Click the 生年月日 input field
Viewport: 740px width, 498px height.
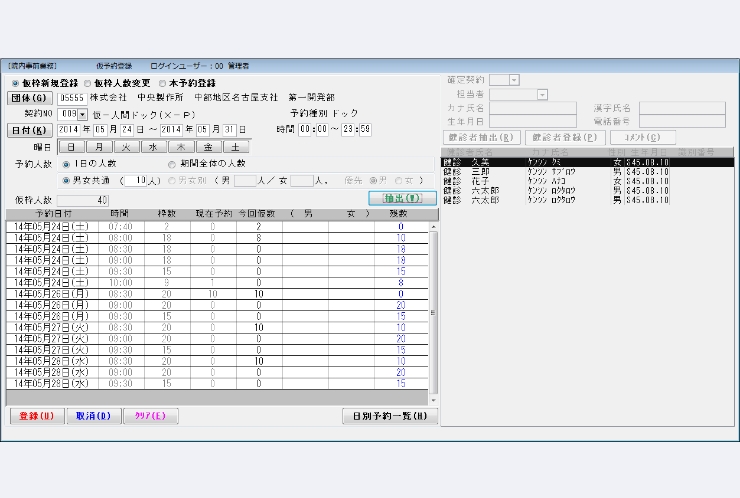tap(533, 121)
